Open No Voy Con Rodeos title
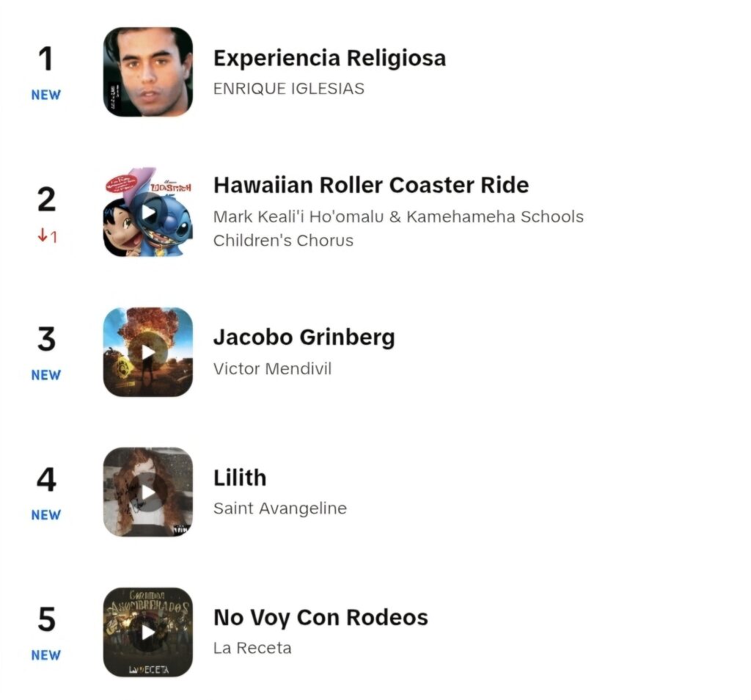 click(x=321, y=618)
